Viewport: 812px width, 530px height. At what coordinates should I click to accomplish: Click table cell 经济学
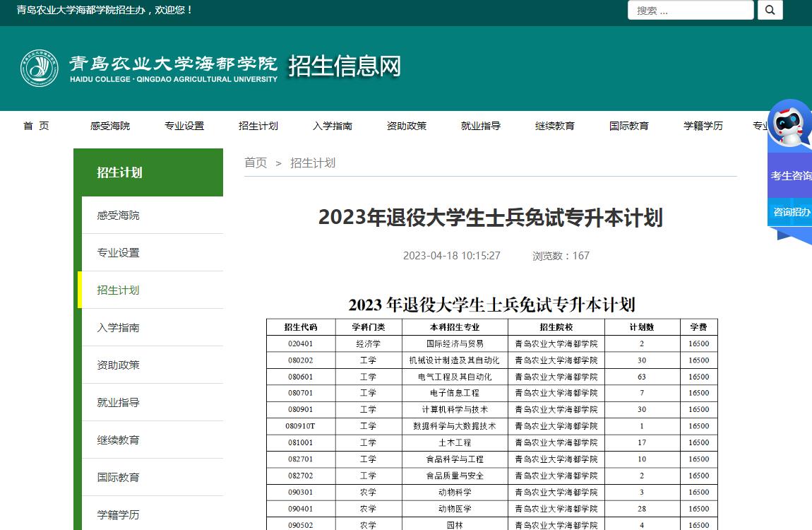pos(368,343)
